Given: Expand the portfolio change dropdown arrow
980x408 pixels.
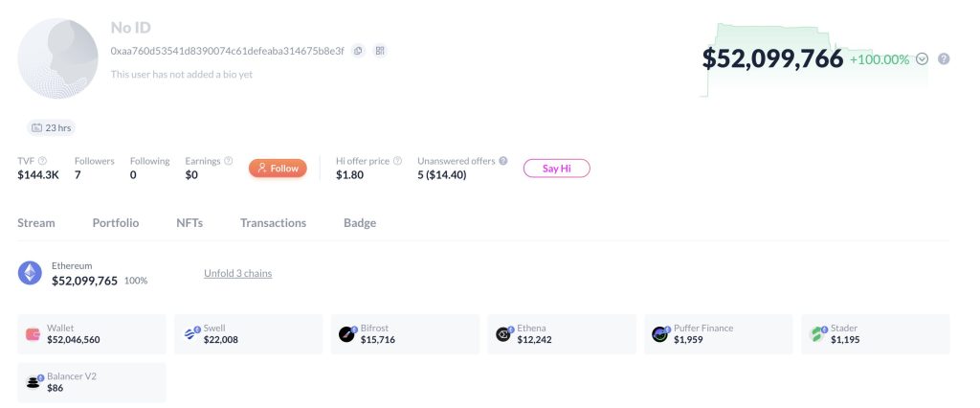Looking at the screenshot, I should coord(923,59).
